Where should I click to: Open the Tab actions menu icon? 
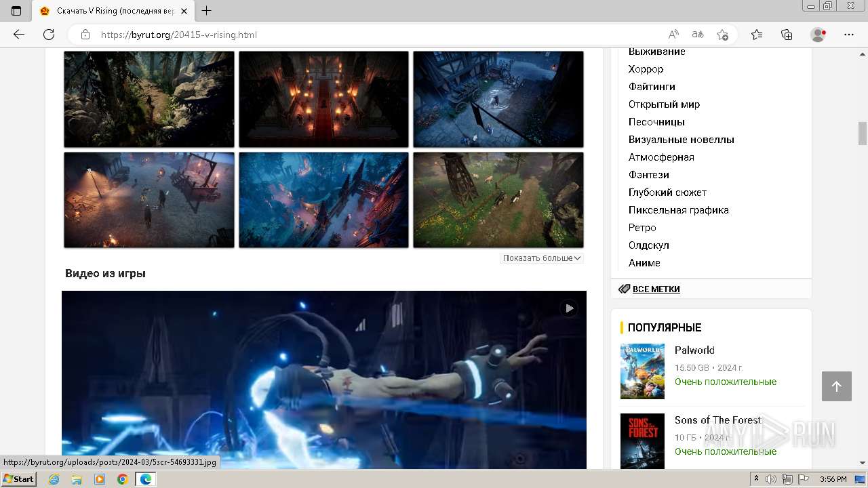tap(16, 11)
